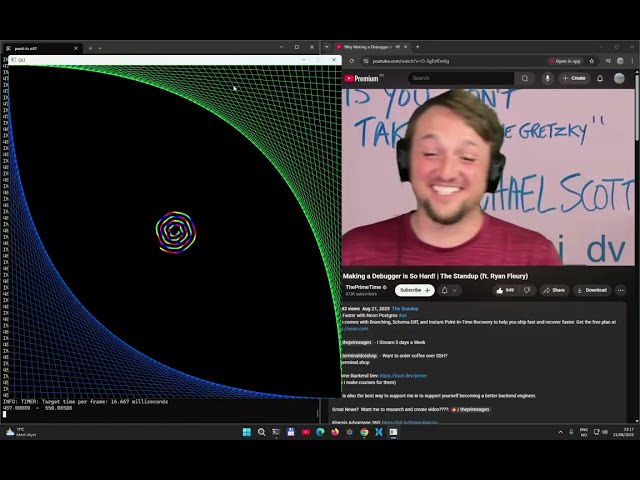The width and height of the screenshot is (640, 480).
Task: Dislike the video with thumbs down
Action: pyautogui.click(x=527, y=290)
